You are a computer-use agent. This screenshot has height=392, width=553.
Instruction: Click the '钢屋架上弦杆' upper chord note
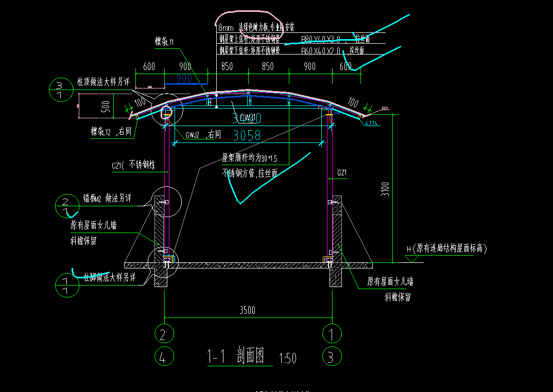point(249,39)
